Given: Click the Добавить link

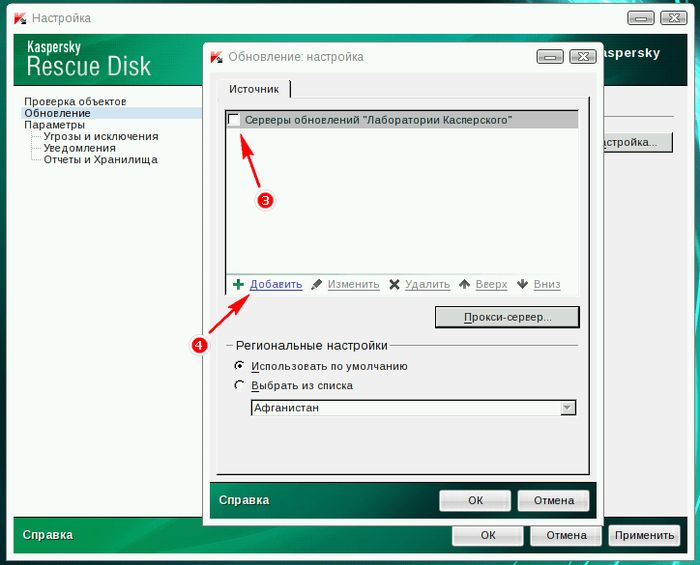Looking at the screenshot, I should pos(276,284).
